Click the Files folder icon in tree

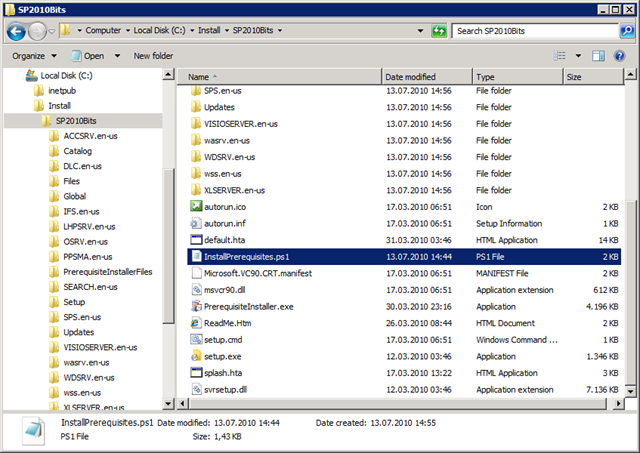tap(53, 181)
